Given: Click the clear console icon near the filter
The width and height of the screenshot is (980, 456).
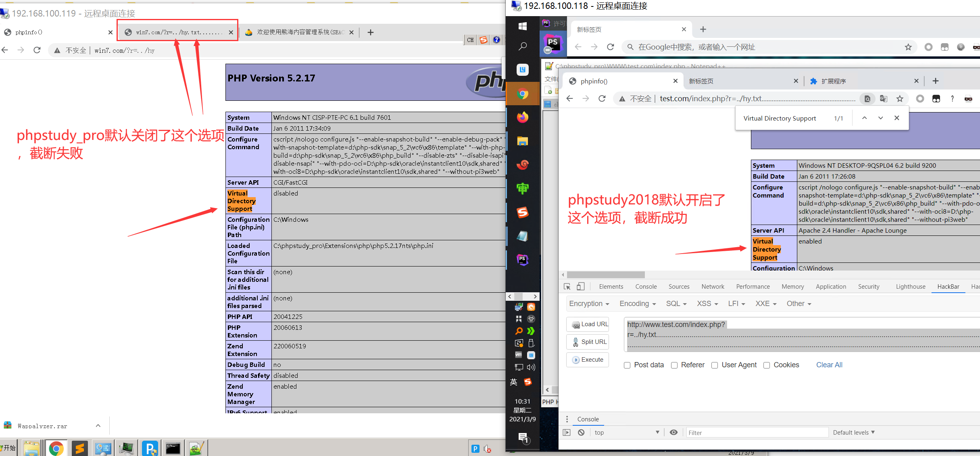Looking at the screenshot, I should [581, 432].
